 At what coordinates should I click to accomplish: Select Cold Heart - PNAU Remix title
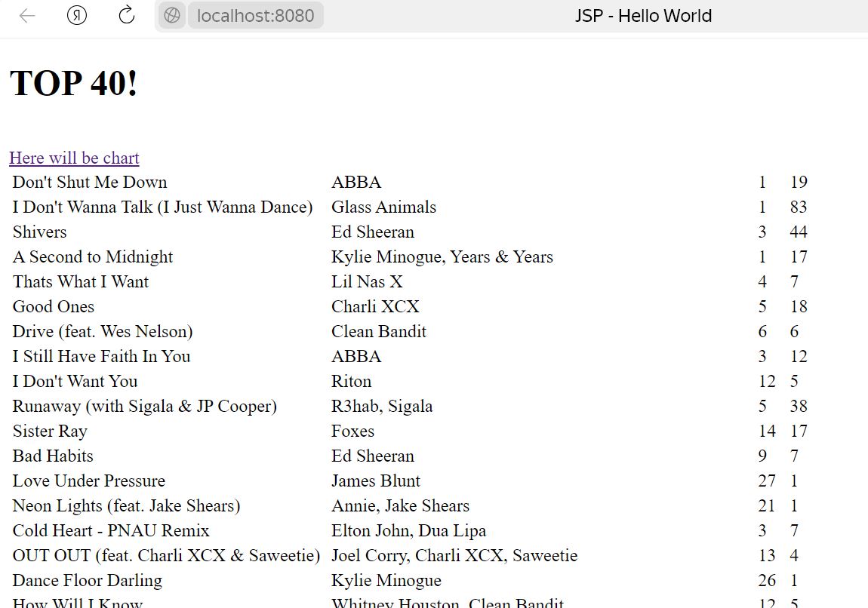(x=111, y=530)
